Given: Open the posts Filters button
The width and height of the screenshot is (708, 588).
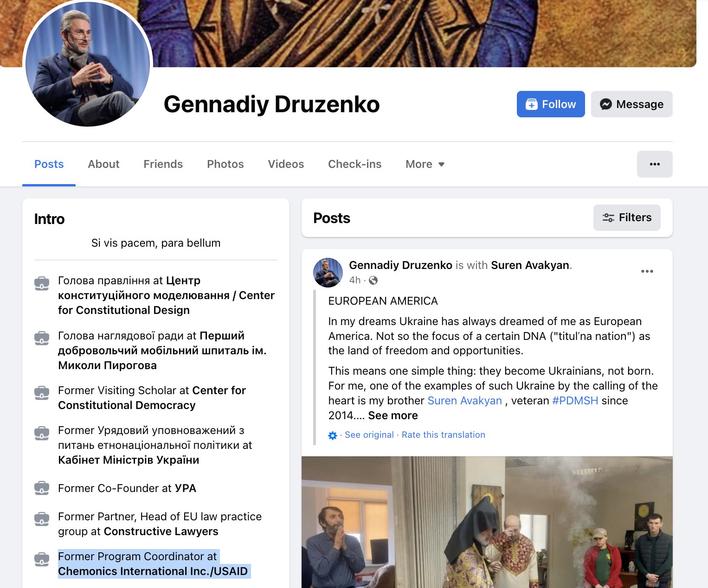Looking at the screenshot, I should pyautogui.click(x=627, y=217).
